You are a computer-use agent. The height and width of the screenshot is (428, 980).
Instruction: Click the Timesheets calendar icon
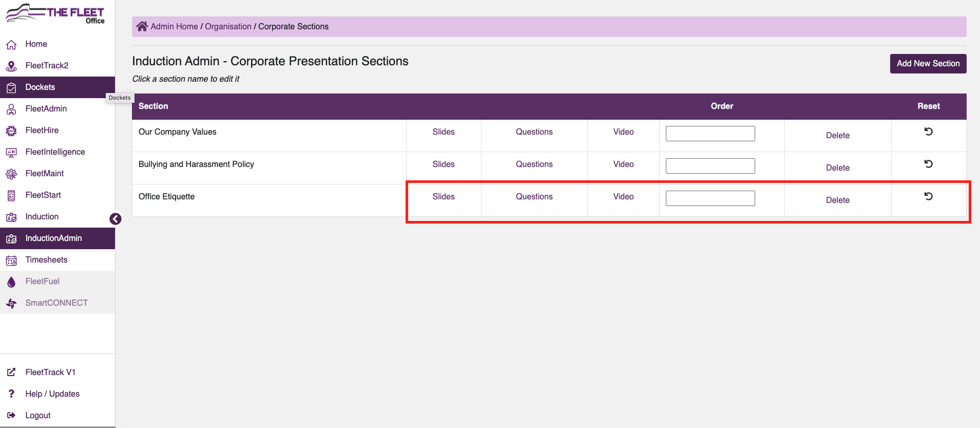coord(11,260)
